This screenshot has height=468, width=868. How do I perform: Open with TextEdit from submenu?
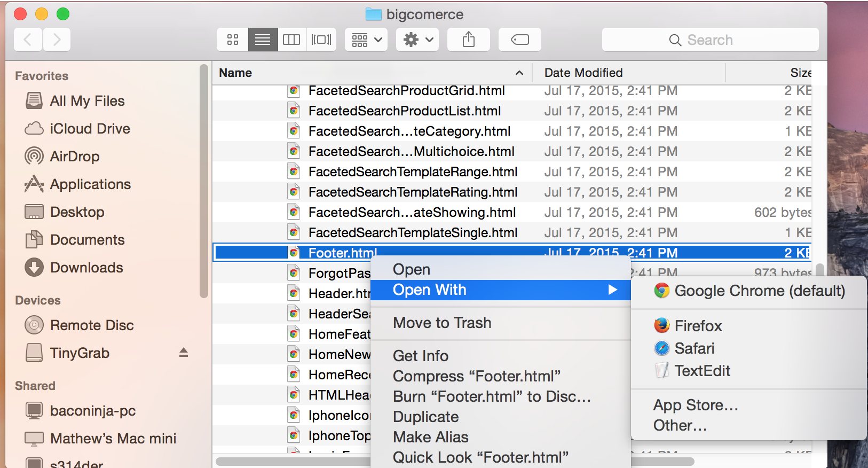coord(749,371)
